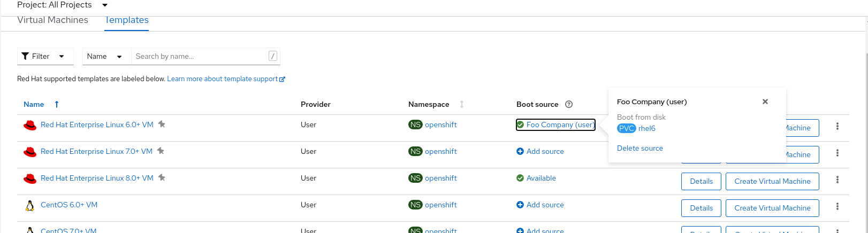Screen dimensions: 868x233
Task: Click Red Hat logo for RHEL 6.0+ row
Action: pos(30,125)
